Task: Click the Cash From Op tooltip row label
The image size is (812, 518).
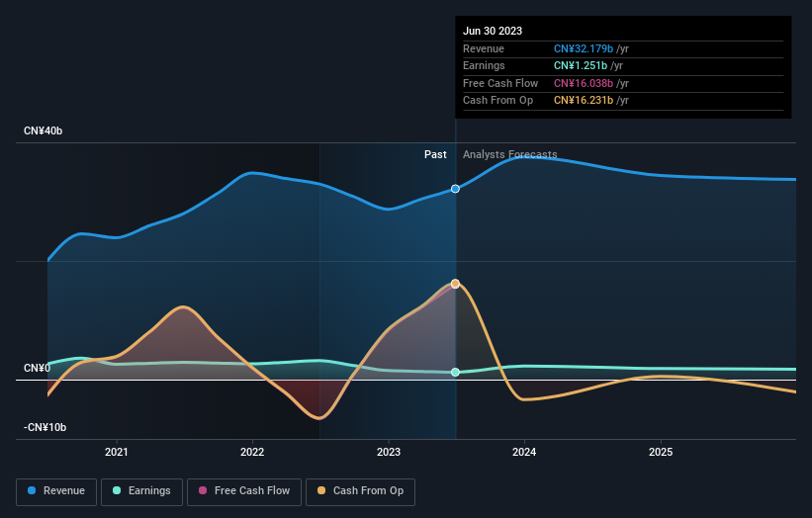Action: [497, 101]
